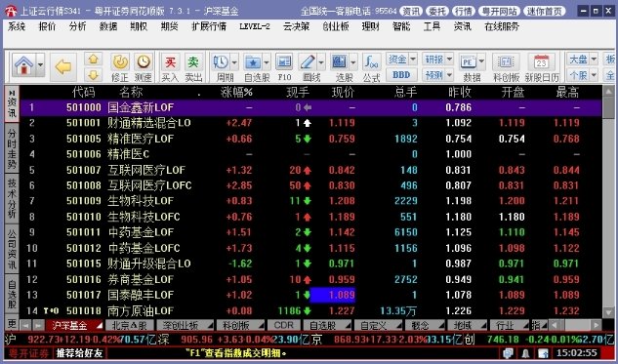Viewport: 618px width, 364px height.
Task: Expand the 自选股 toolbar dropdown arrow
Action: [267, 62]
